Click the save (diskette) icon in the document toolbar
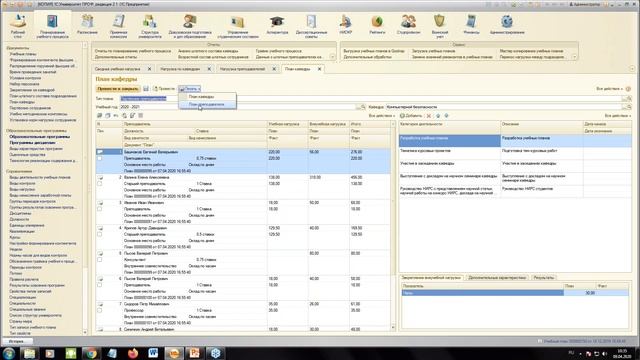This screenshot has height=360, width=640. click(146, 89)
